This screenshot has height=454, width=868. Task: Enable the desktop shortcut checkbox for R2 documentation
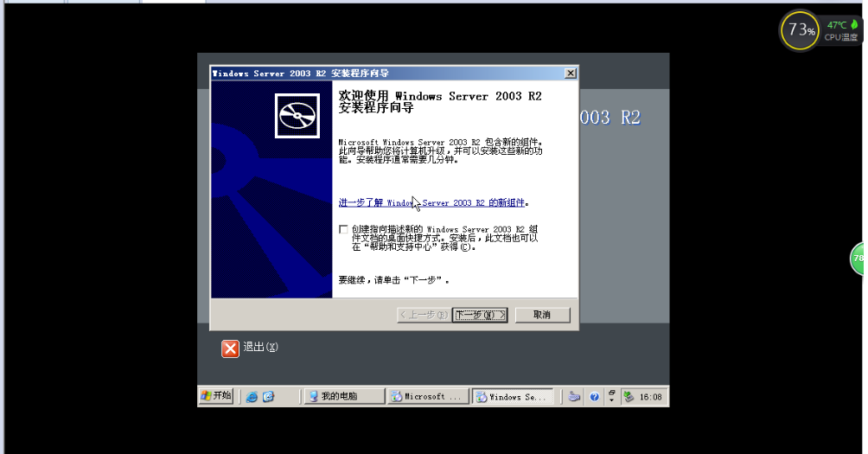click(343, 229)
